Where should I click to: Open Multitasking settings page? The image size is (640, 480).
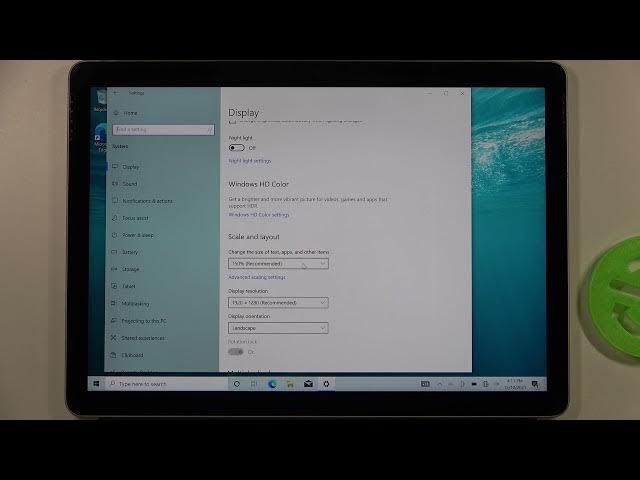[136, 304]
